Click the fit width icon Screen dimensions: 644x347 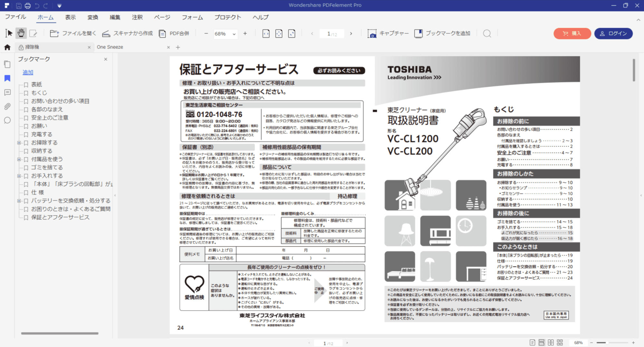[266, 33]
